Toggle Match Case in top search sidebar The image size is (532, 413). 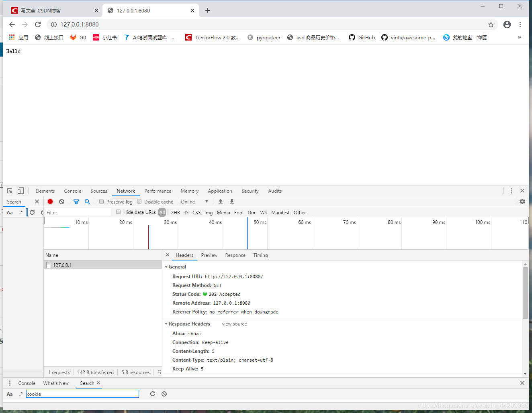click(10, 212)
